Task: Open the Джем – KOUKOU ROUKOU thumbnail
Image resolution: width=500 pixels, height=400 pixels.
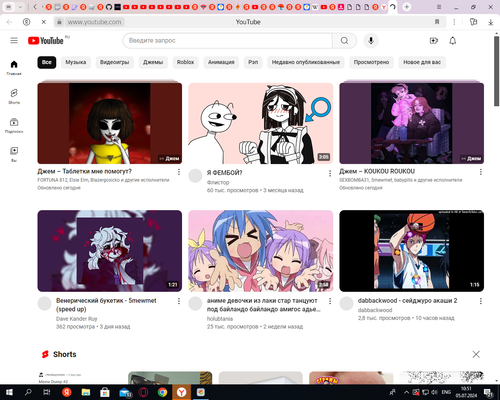Action: point(412,123)
